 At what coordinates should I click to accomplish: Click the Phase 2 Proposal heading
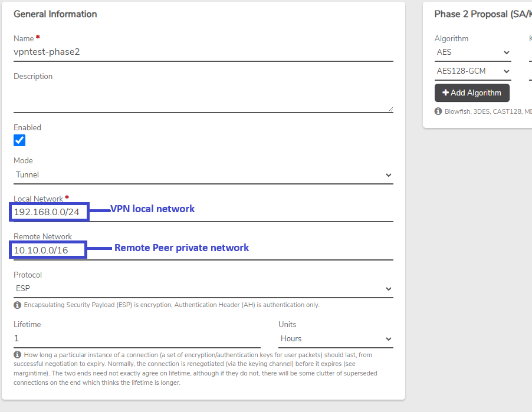coord(483,14)
